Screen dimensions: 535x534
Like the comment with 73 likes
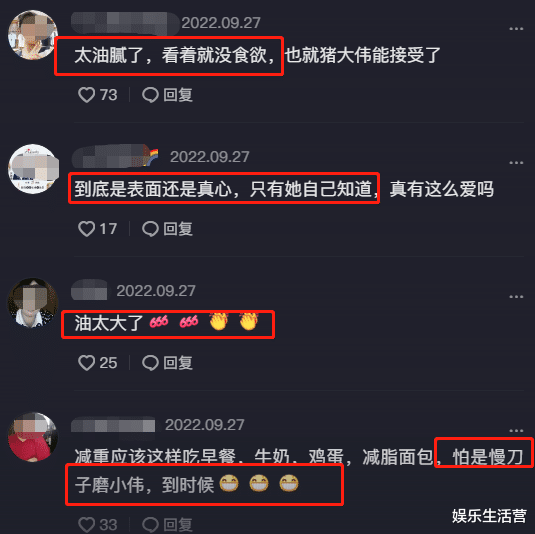(86, 95)
